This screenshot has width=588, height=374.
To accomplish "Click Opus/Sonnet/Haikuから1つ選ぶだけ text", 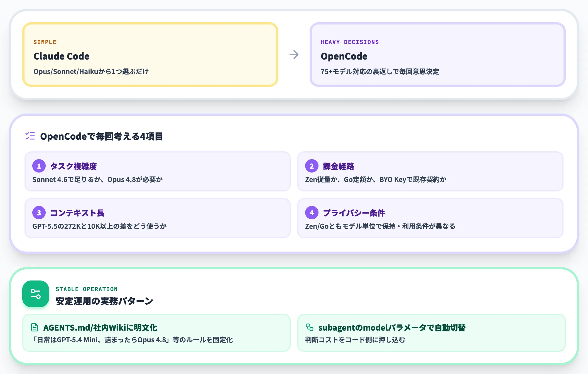I will point(91,72).
